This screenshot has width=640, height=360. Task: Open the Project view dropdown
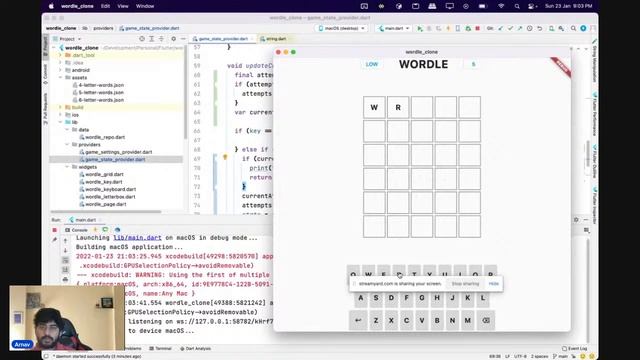pos(67,39)
